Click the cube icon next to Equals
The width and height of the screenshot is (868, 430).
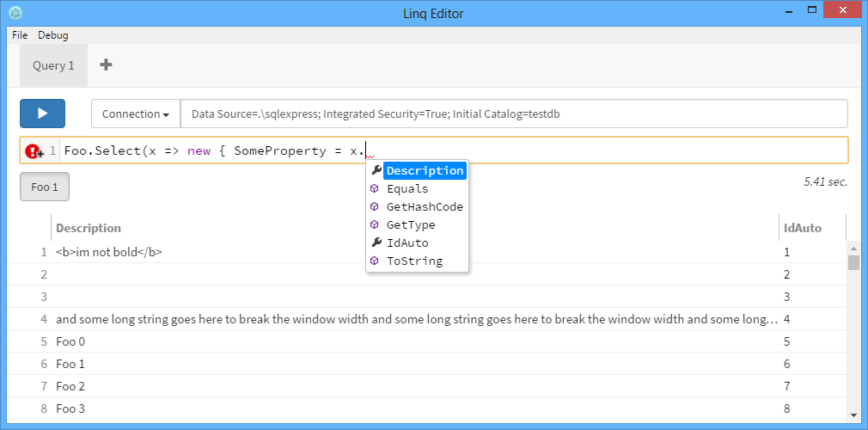coord(375,188)
